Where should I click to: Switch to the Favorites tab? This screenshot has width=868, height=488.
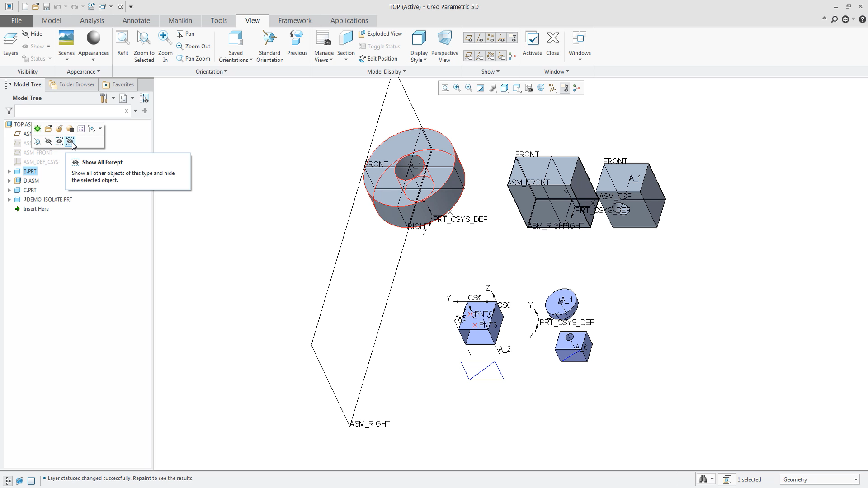pos(118,84)
